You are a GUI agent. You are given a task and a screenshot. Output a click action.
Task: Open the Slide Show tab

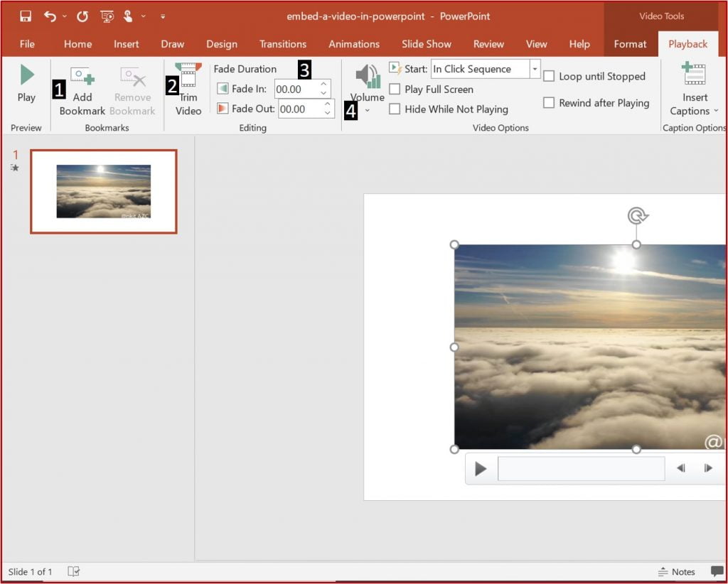tap(427, 44)
